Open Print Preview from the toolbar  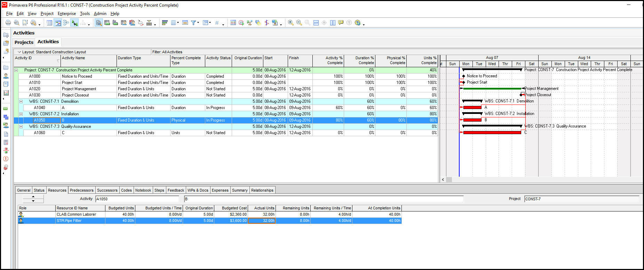point(16,23)
